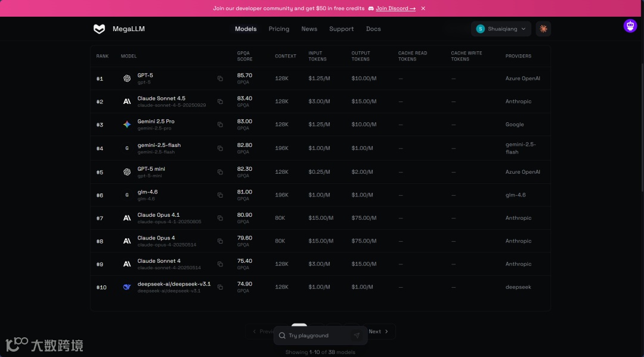Click the G icon beside glm-4.6
644x357 pixels.
(x=127, y=195)
